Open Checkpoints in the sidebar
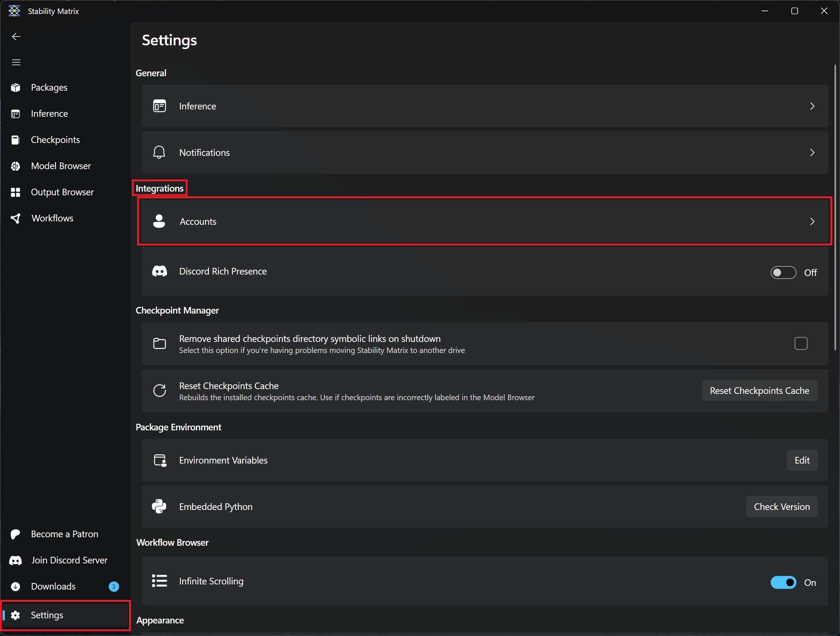Image resolution: width=840 pixels, height=636 pixels. (55, 139)
